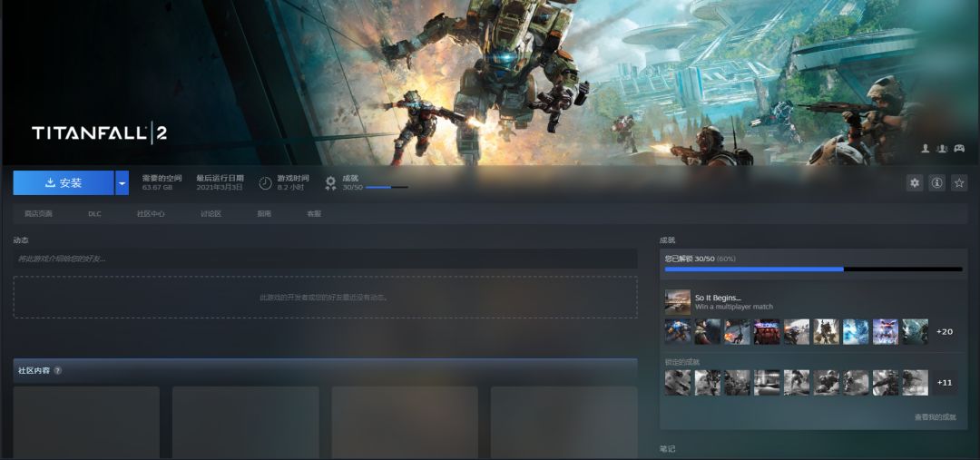This screenshot has width=980, height=460.
Task: Click the TITANFALL 2 logo on banner
Action: click(x=100, y=133)
